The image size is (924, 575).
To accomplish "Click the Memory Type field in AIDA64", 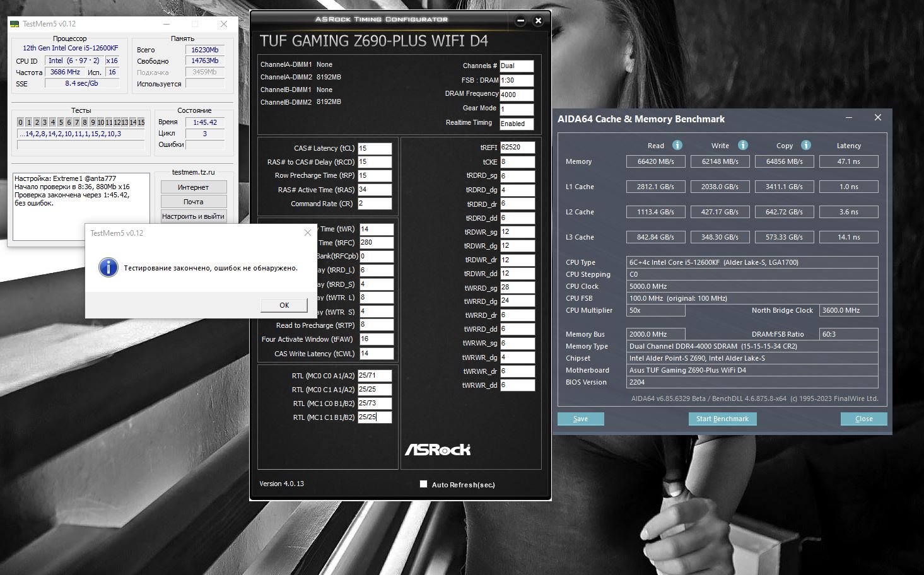I will click(752, 346).
